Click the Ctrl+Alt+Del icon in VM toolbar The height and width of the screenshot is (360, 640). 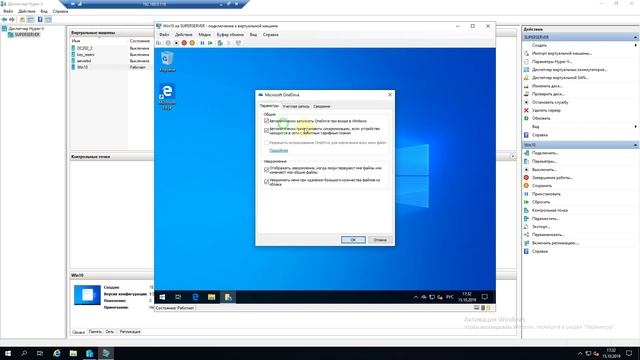point(159,43)
